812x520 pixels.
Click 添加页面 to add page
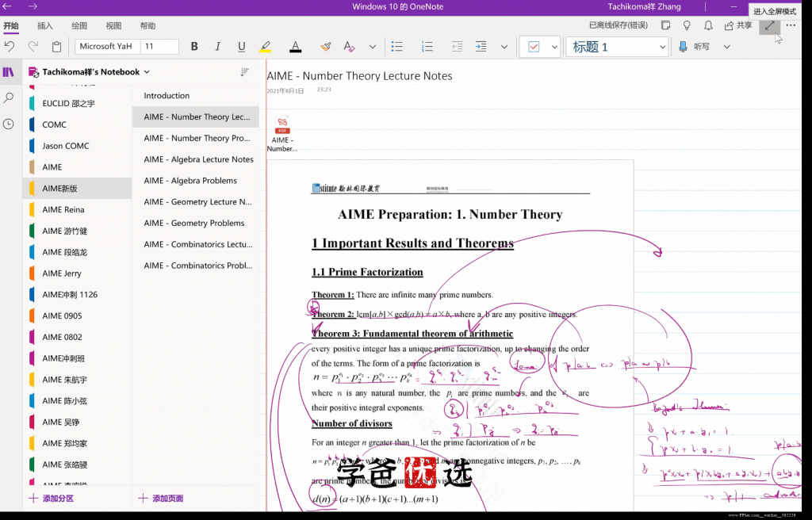click(x=161, y=499)
